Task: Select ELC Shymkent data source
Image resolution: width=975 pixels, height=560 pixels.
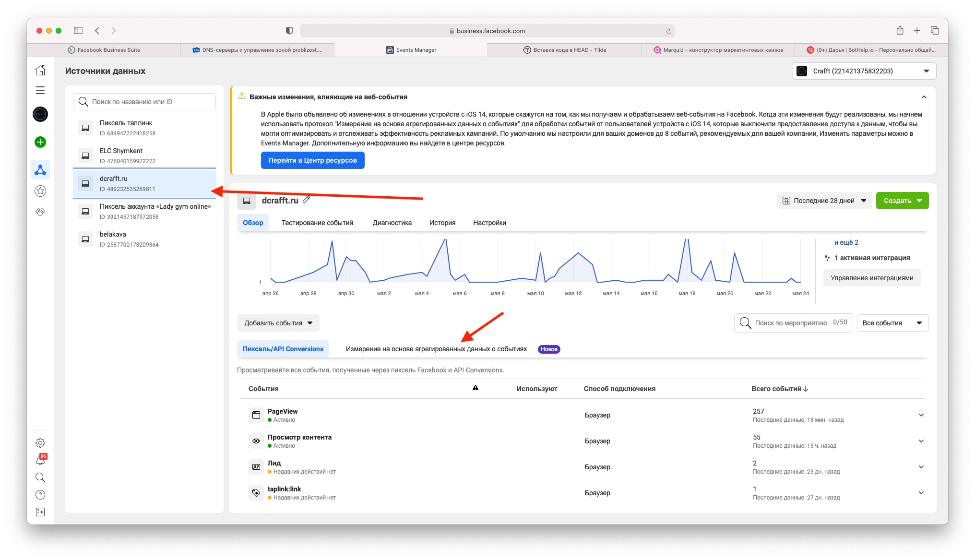Action: 144,155
